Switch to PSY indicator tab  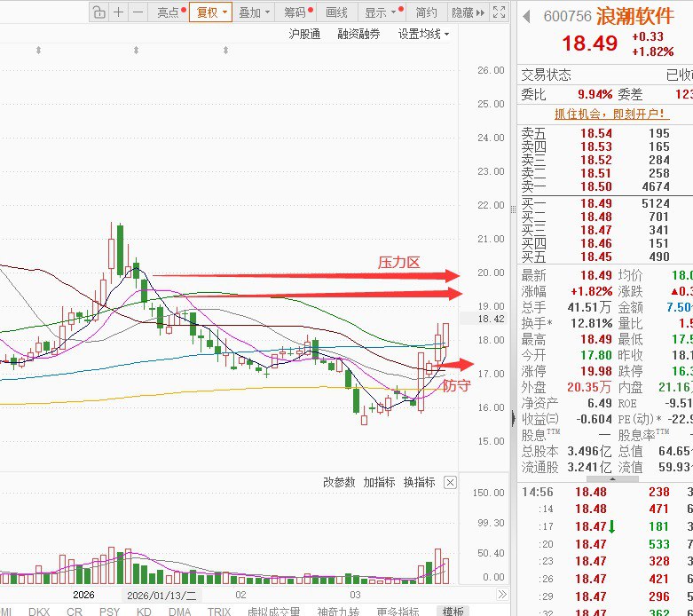109,612
